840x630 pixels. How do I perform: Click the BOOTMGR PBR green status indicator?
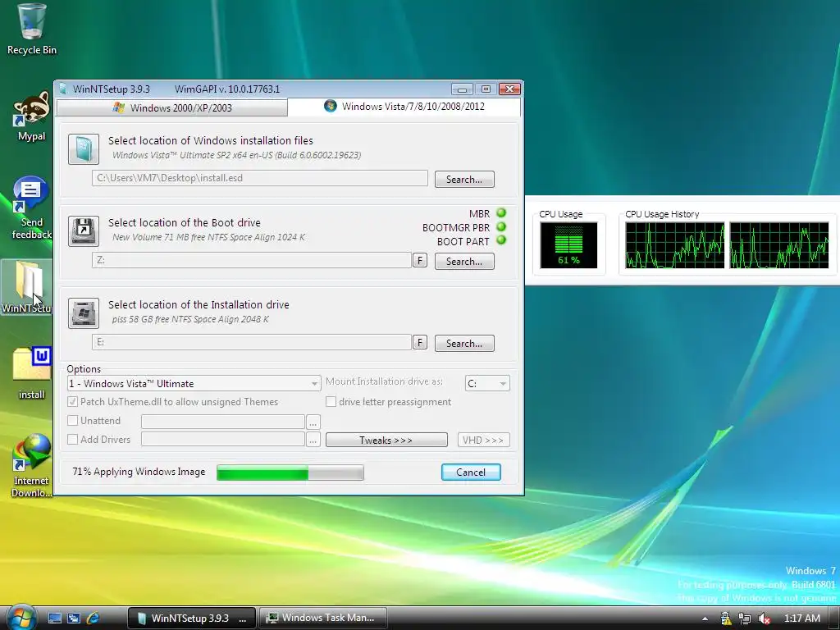pyautogui.click(x=501, y=226)
